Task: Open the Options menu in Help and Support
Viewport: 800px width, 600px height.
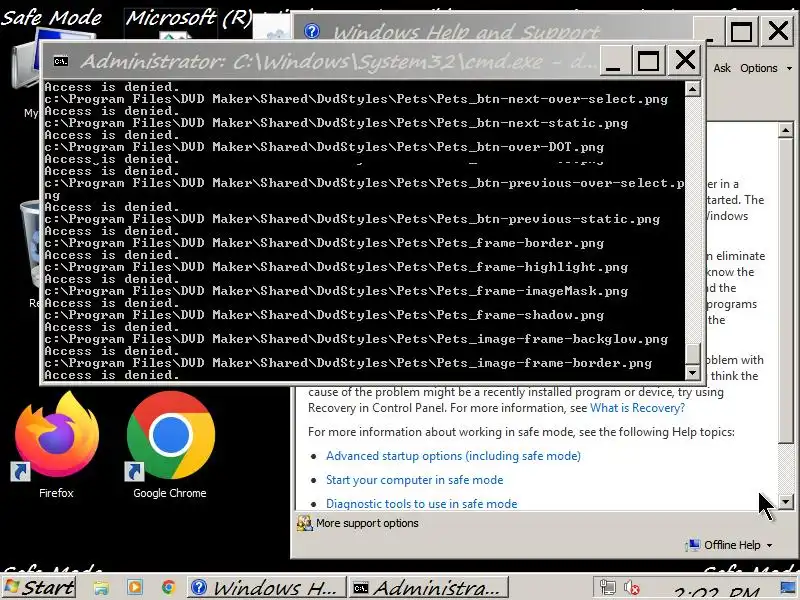Action: [765, 68]
